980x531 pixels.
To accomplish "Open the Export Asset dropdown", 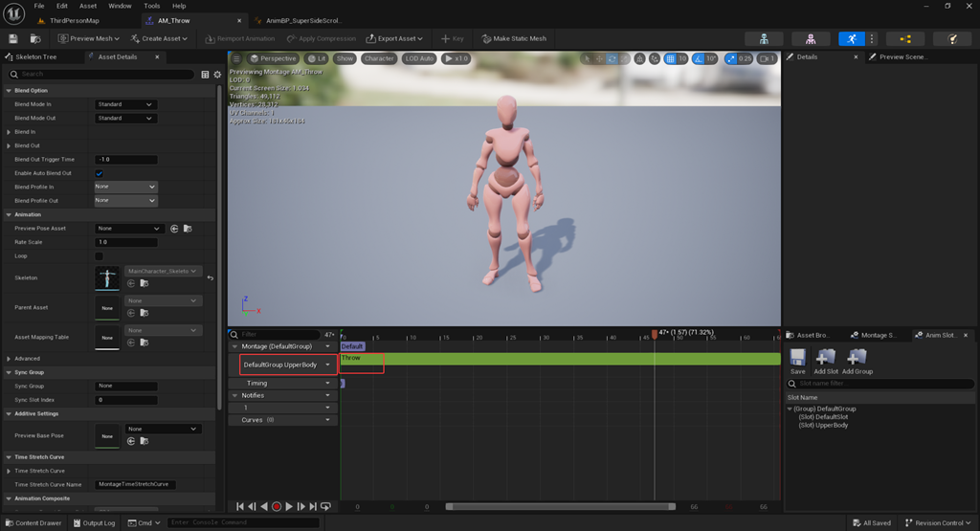I will click(394, 38).
